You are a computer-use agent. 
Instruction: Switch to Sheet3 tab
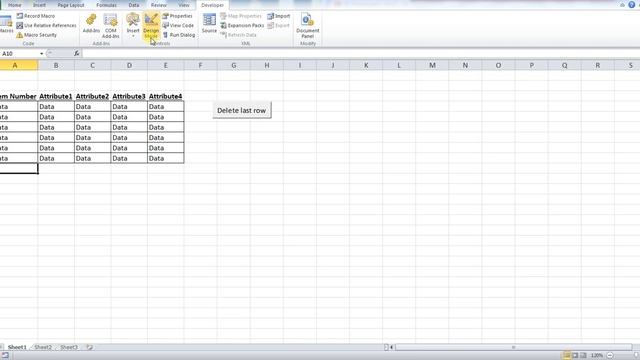tap(69, 347)
